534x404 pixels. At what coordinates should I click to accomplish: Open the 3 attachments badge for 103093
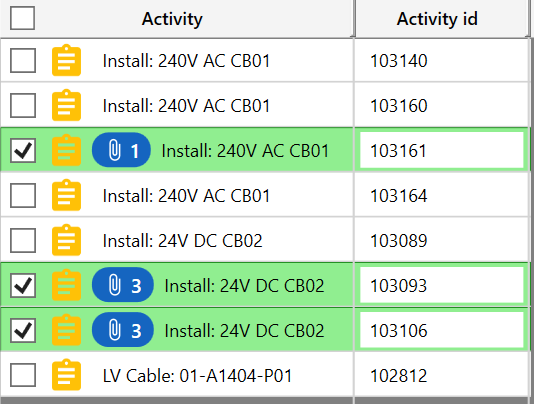click(123, 285)
